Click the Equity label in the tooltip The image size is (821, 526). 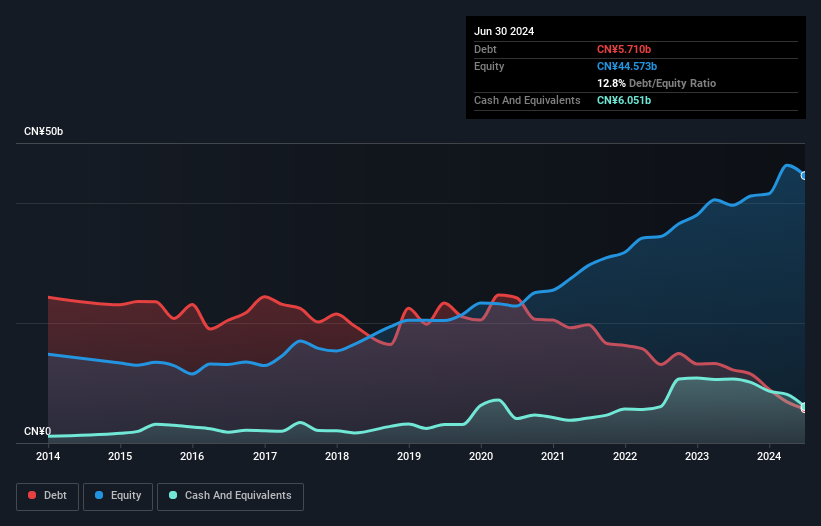click(x=489, y=66)
